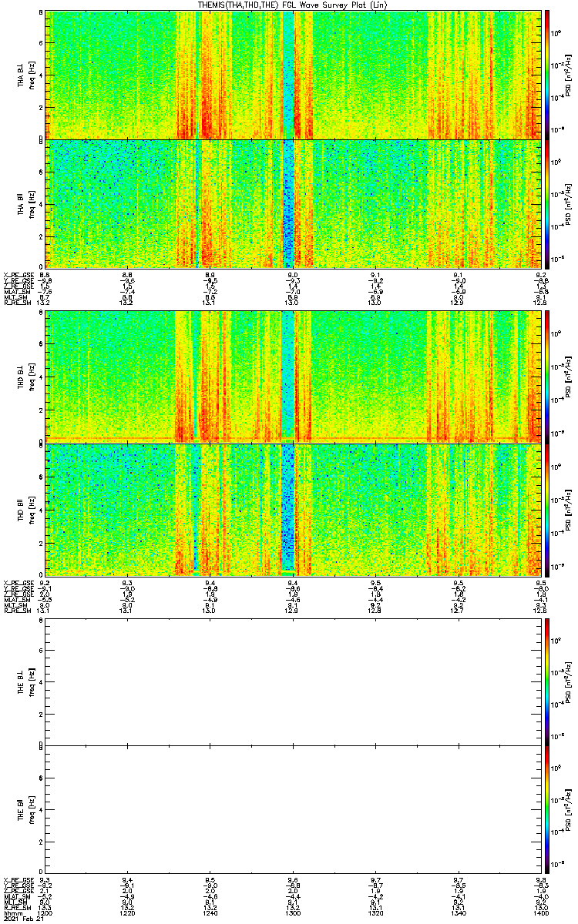Image resolution: width=578 pixels, height=924 pixels.
Task: Select the THD B-parallel spectrogram panel
Action: pyautogui.click(x=292, y=509)
